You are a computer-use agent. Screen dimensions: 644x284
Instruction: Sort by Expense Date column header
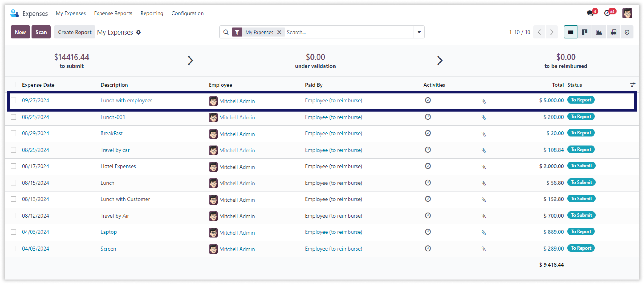(x=38, y=85)
